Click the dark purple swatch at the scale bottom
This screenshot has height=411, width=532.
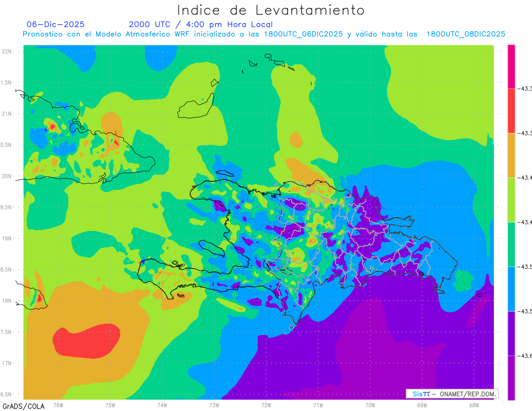[511, 378]
